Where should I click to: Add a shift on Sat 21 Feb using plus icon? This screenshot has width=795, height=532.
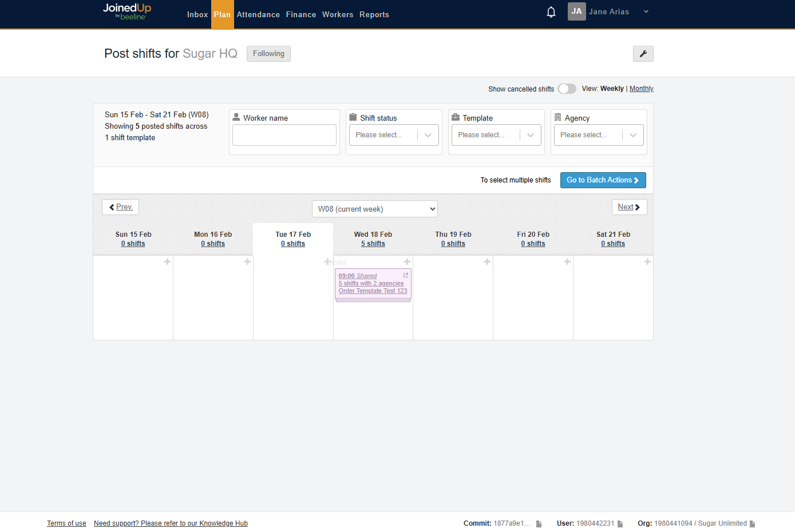[647, 261]
